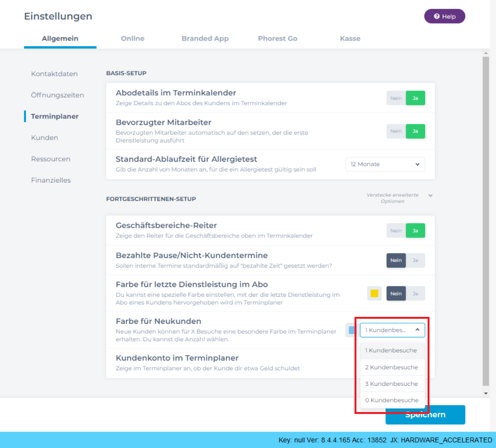This screenshot has width=496, height=448.
Task: Click the scrollbar up arrow
Action: coord(486,53)
